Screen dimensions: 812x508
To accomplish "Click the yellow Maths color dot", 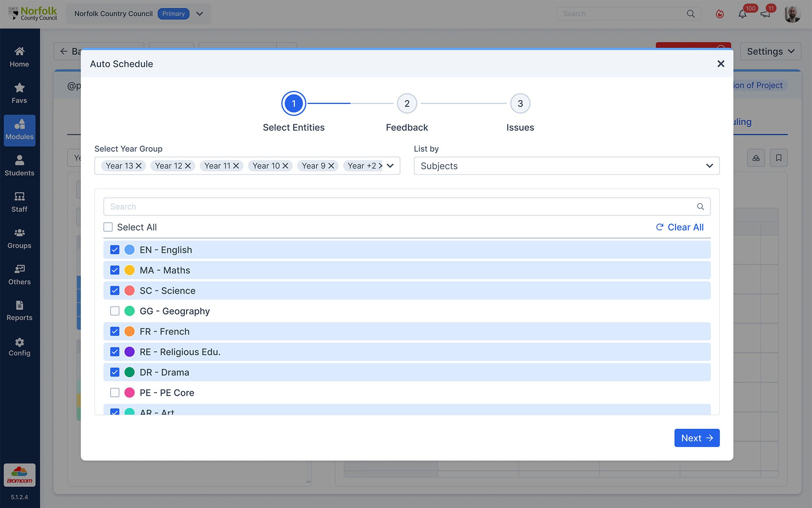I will (x=130, y=270).
